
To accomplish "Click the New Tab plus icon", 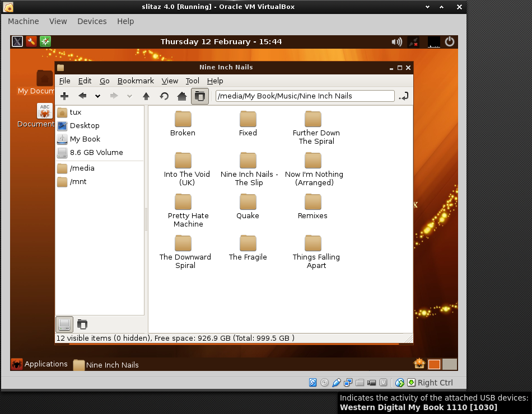I will 64,96.
